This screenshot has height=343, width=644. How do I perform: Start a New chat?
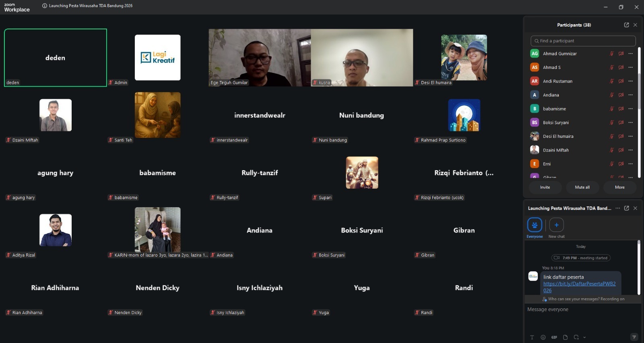(556, 225)
